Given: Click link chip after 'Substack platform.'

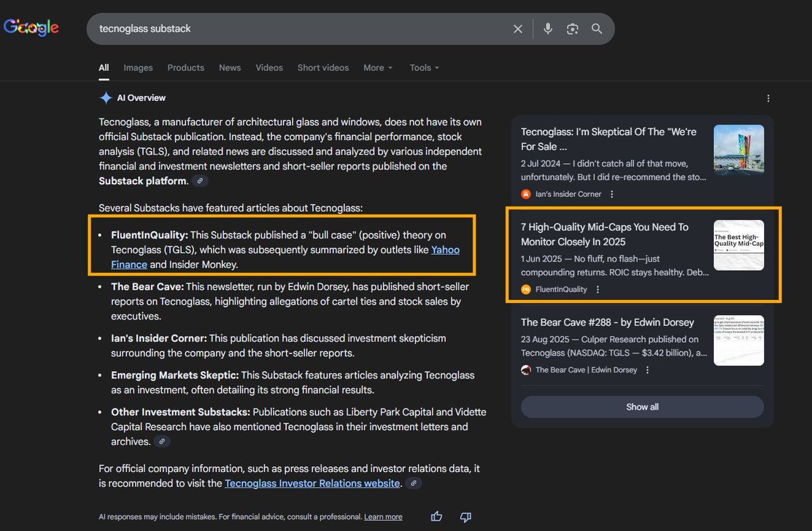Looking at the screenshot, I should coord(200,181).
